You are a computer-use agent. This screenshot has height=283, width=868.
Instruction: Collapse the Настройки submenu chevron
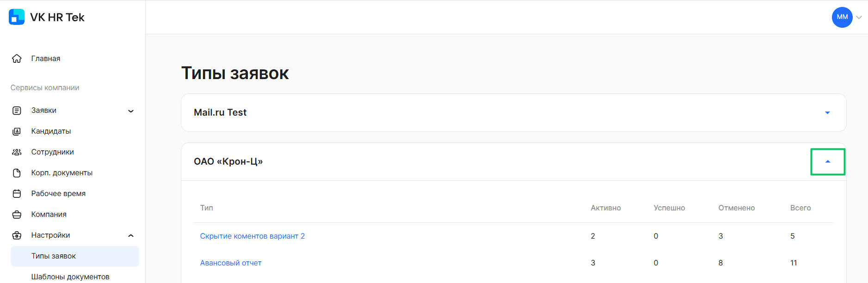(131, 235)
